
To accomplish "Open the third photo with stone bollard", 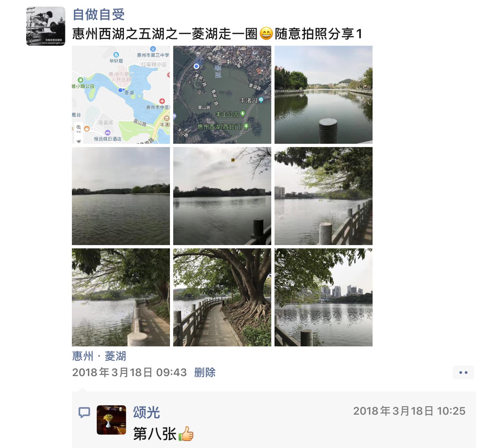I will coord(324,95).
